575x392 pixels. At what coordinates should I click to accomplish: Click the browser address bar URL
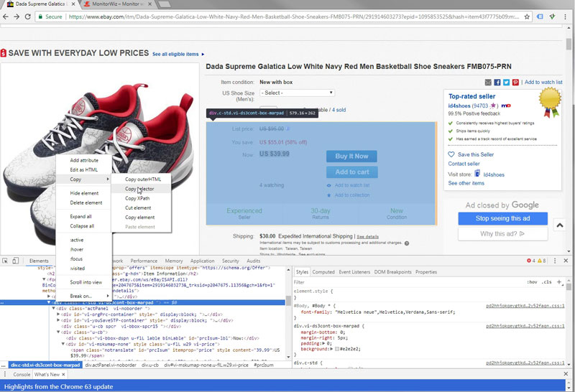293,17
